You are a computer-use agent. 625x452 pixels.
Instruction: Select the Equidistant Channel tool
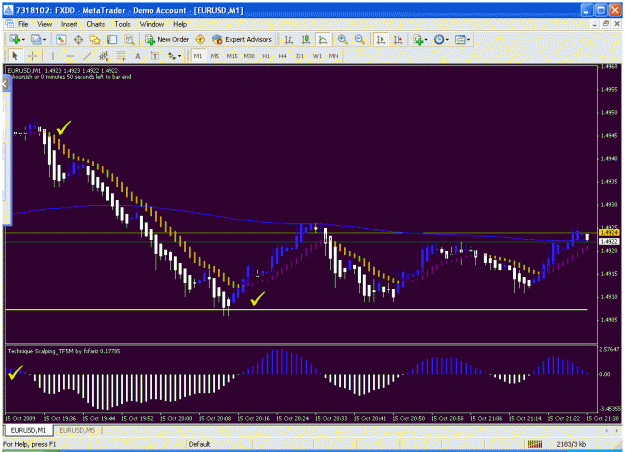(104, 56)
